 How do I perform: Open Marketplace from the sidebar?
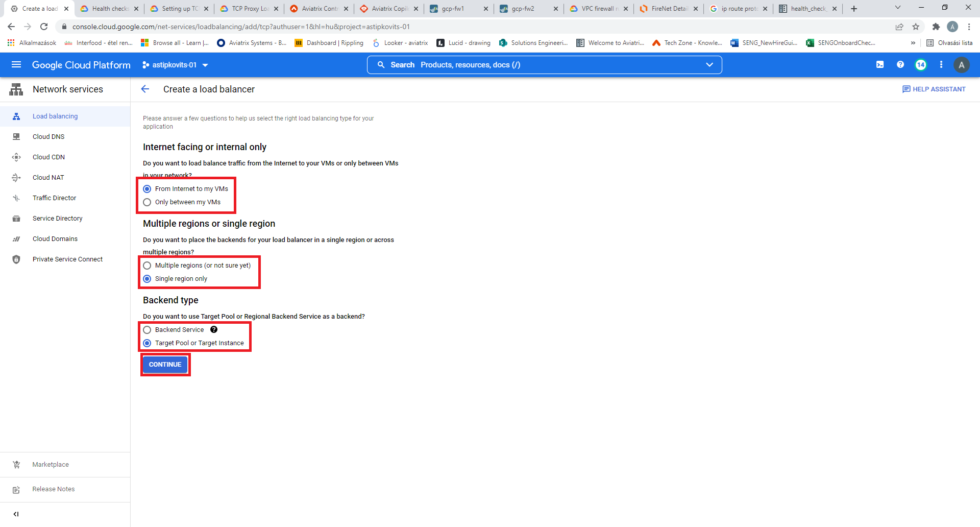click(51, 465)
